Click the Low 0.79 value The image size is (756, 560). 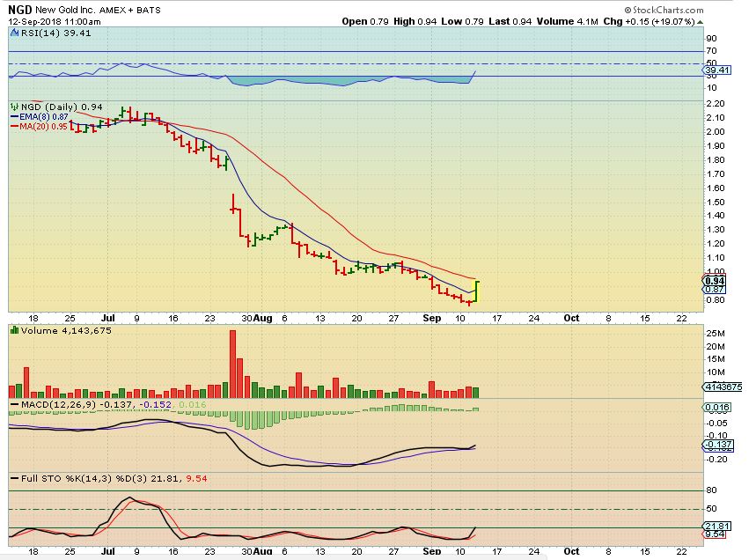point(462,21)
